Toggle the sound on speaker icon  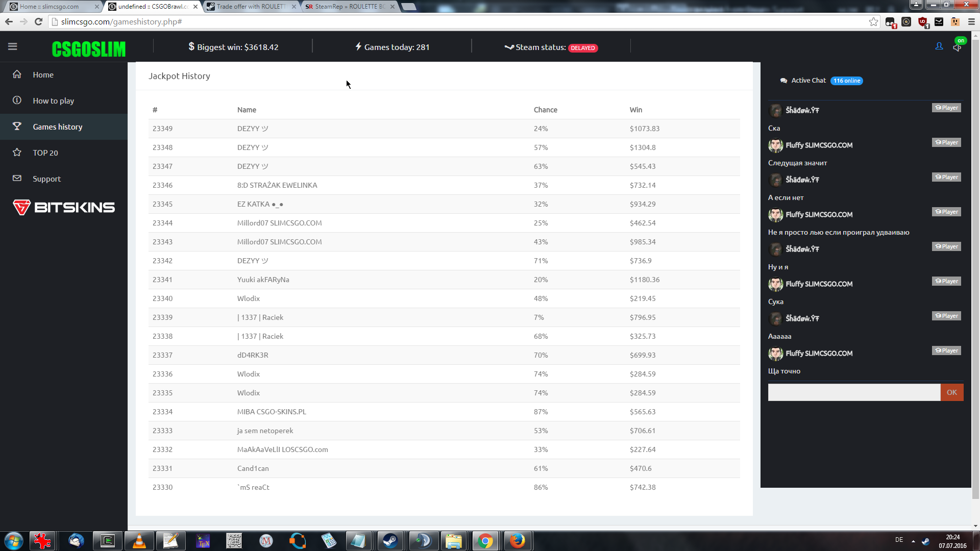(x=957, y=47)
